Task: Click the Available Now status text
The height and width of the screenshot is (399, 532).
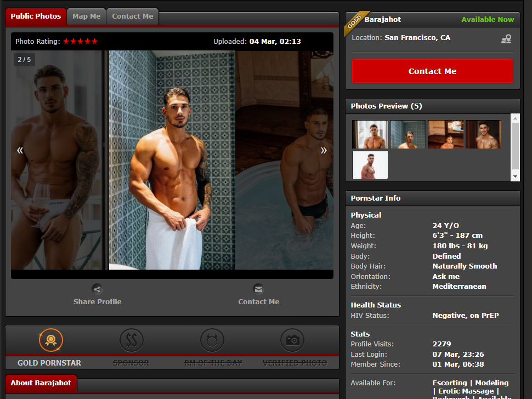Action: 488,20
